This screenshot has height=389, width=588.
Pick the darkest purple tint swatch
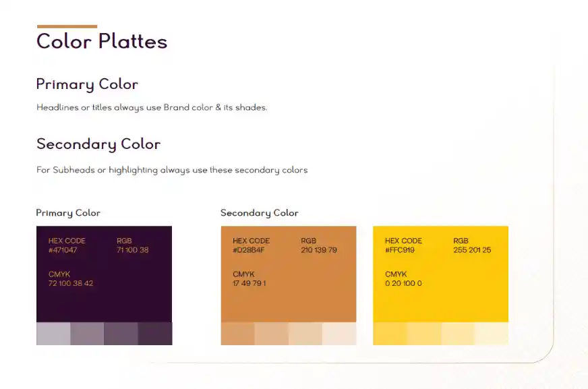(x=155, y=334)
